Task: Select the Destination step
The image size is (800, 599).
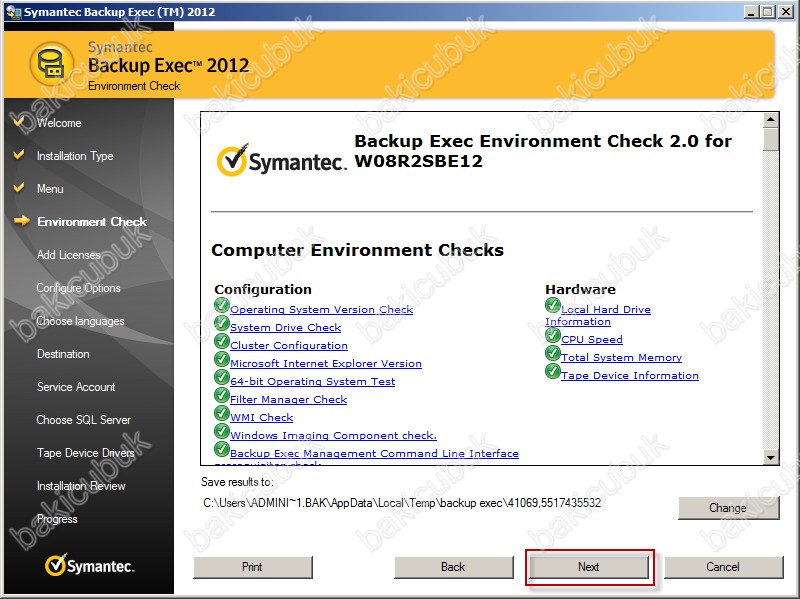Action: click(63, 354)
